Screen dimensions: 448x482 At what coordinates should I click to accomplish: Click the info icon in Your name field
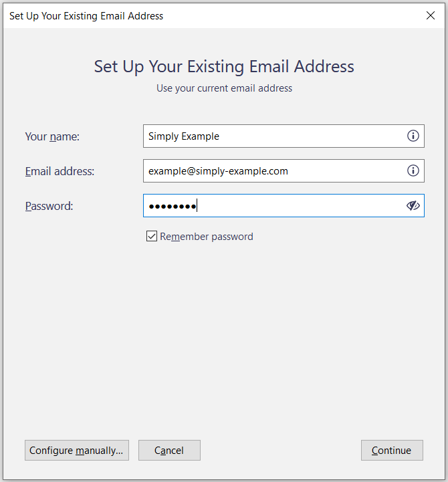[413, 136]
